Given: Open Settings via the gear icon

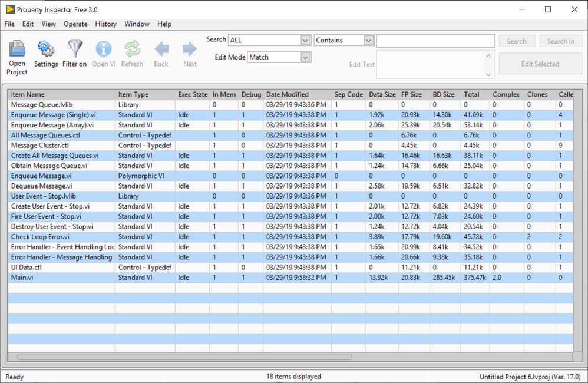Looking at the screenshot, I should 46,49.
